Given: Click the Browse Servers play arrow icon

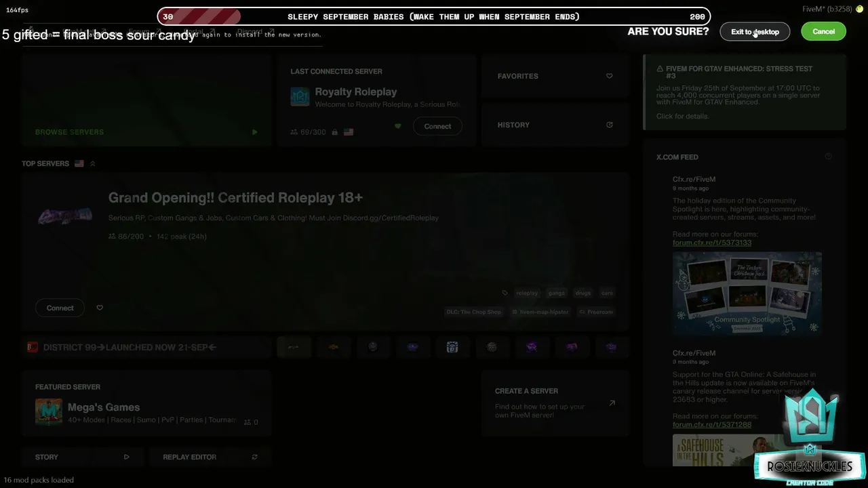Looking at the screenshot, I should [x=254, y=132].
